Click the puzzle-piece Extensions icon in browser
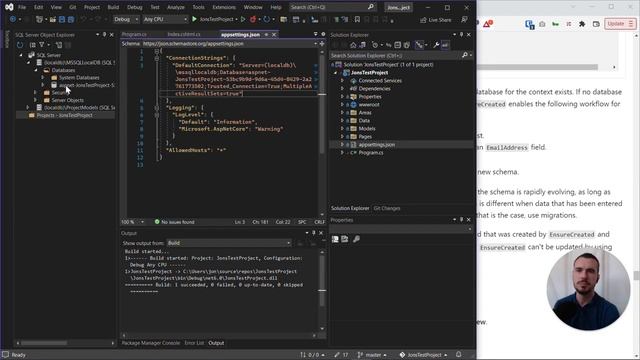 pyautogui.click(x=582, y=24)
